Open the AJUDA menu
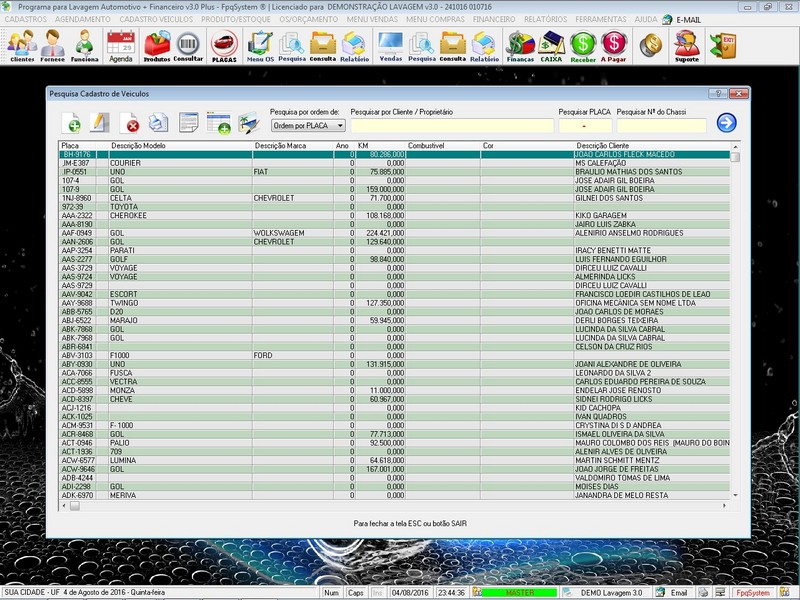 click(x=646, y=19)
